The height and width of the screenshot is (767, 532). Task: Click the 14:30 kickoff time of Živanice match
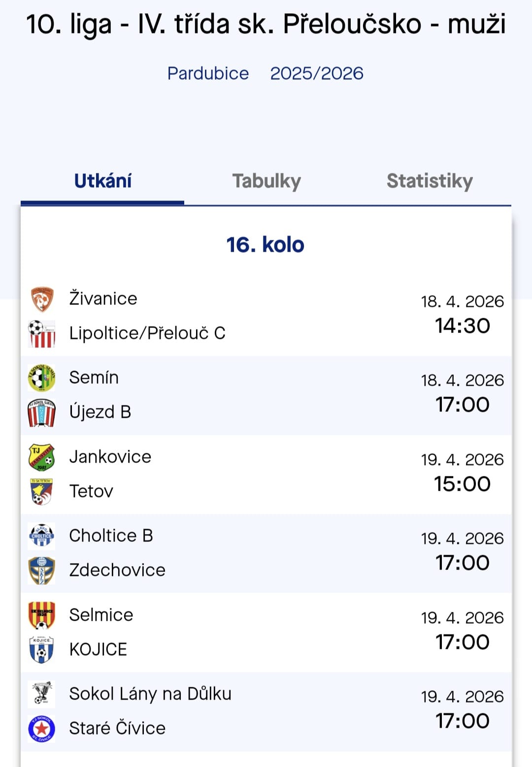463,326
